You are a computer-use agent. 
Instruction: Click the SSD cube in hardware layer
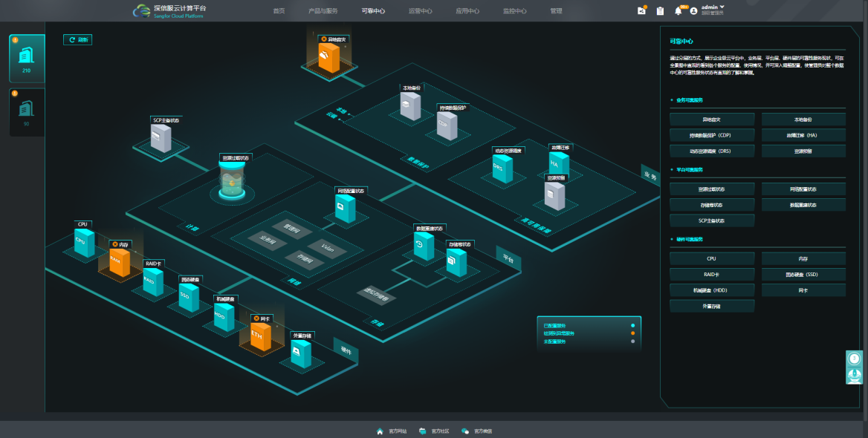click(x=189, y=296)
